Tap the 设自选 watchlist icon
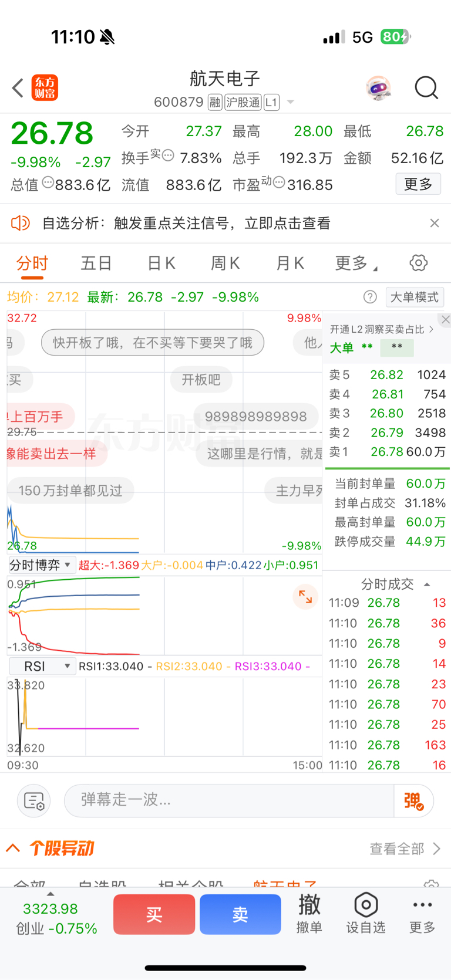The image size is (451, 980). pos(365,913)
